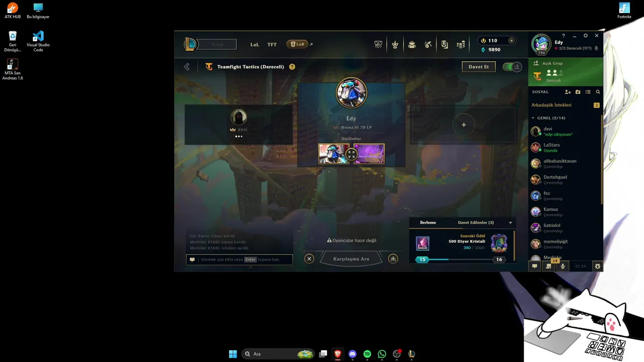This screenshot has height=362, width=644.
Task: Toggle the voice microphone icon
Action: tap(562, 266)
